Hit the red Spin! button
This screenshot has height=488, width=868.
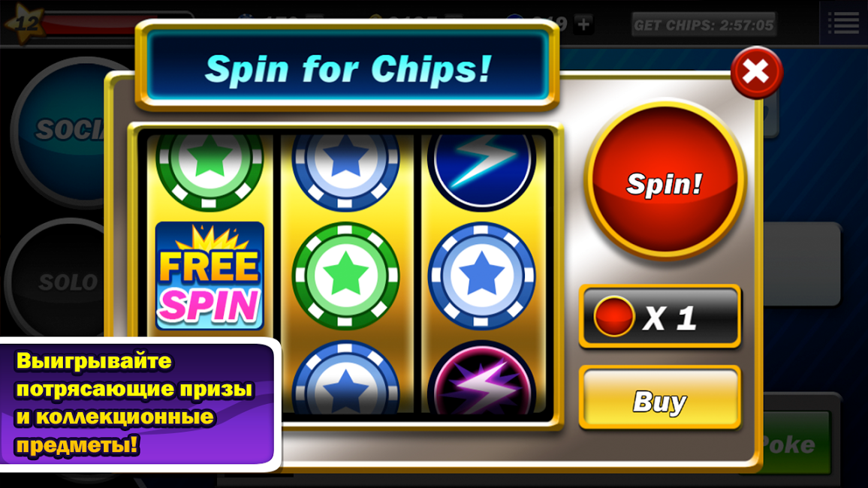tap(665, 180)
